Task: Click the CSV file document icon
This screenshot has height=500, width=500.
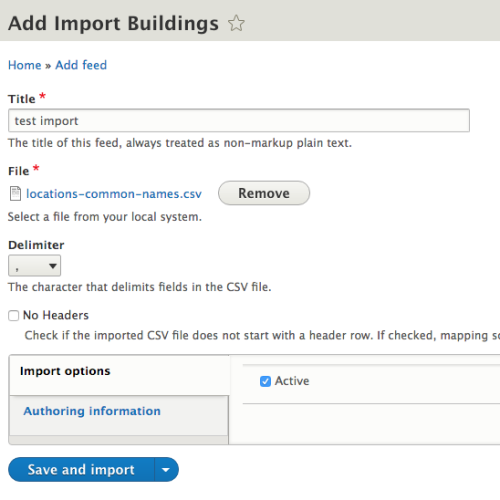Action: click(x=15, y=194)
